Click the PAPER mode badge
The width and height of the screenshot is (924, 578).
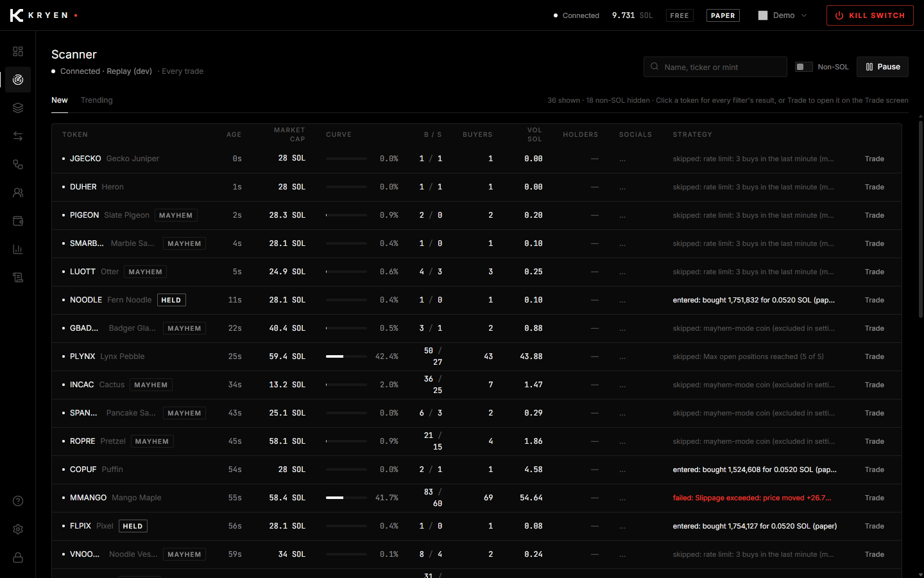(723, 15)
